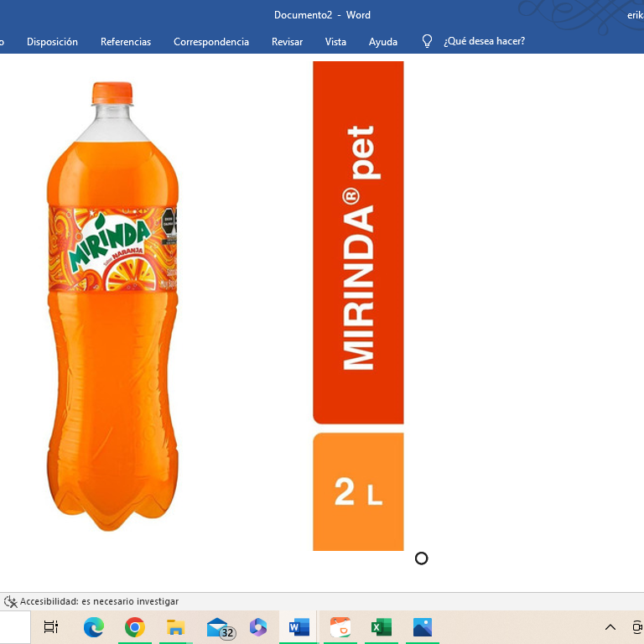Image resolution: width=644 pixels, height=644 pixels.
Task: Open the Disposición ribbon tab
Action: 52,42
